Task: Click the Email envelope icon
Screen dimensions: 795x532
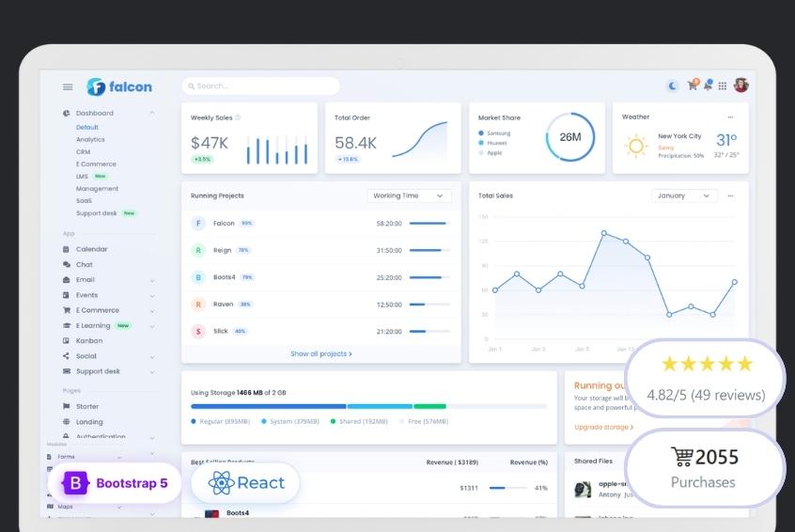Action: 66,279
